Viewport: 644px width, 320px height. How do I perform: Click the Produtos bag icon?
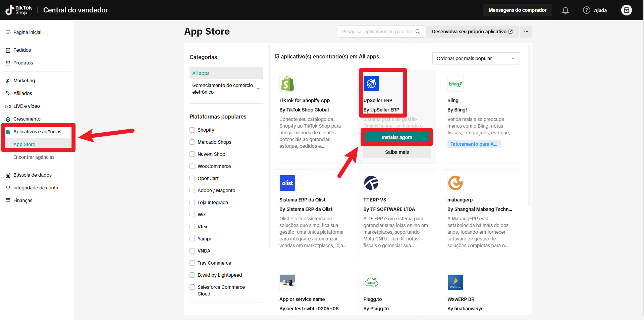[8, 63]
